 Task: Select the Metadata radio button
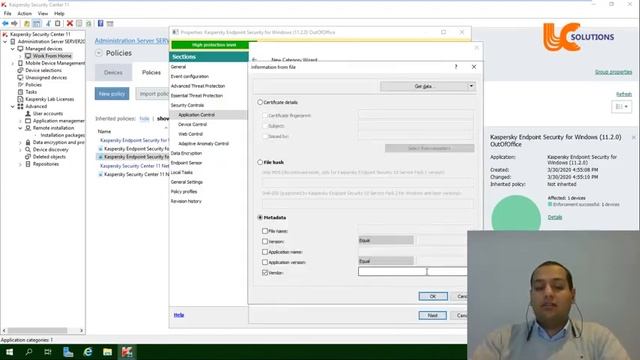click(260, 218)
